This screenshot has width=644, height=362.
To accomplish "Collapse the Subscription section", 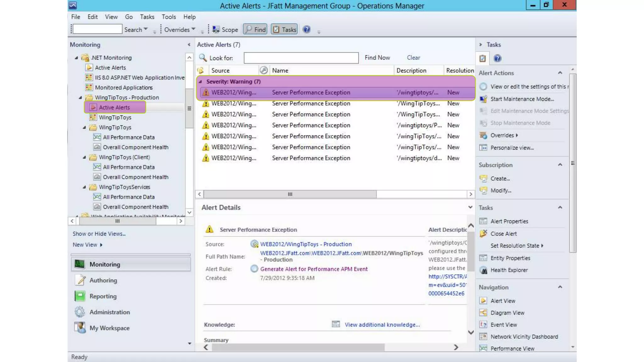I will [x=560, y=165].
